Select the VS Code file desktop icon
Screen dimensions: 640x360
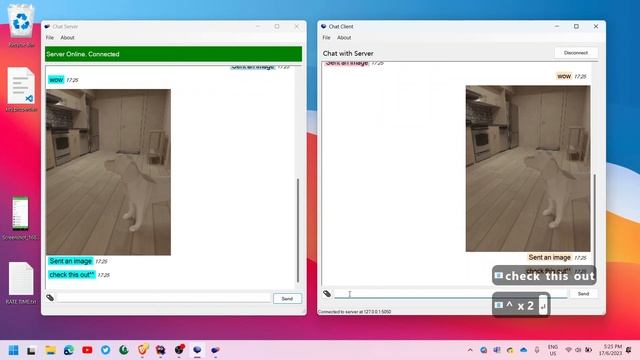tap(21, 90)
